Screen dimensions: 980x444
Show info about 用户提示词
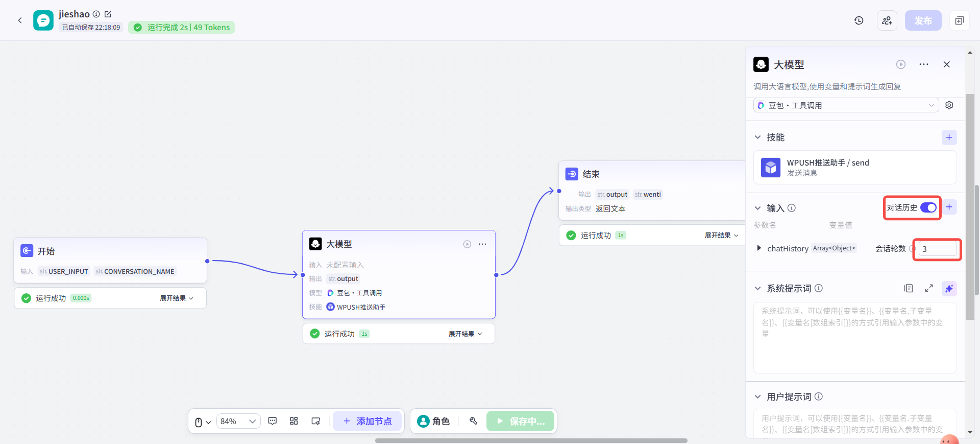(x=819, y=396)
